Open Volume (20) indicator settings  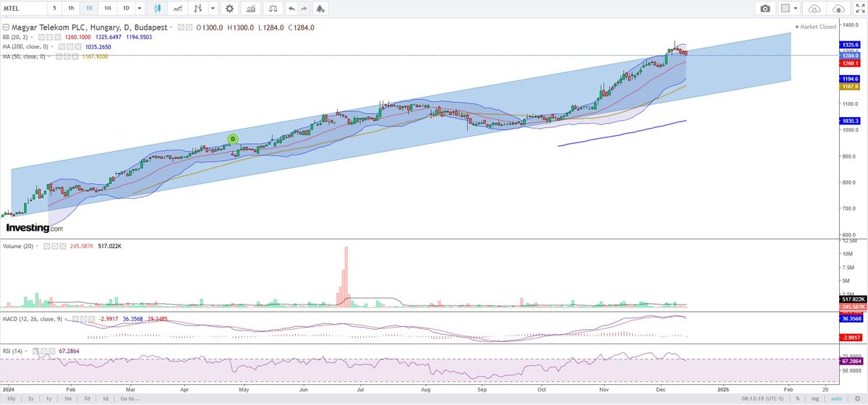[55, 247]
